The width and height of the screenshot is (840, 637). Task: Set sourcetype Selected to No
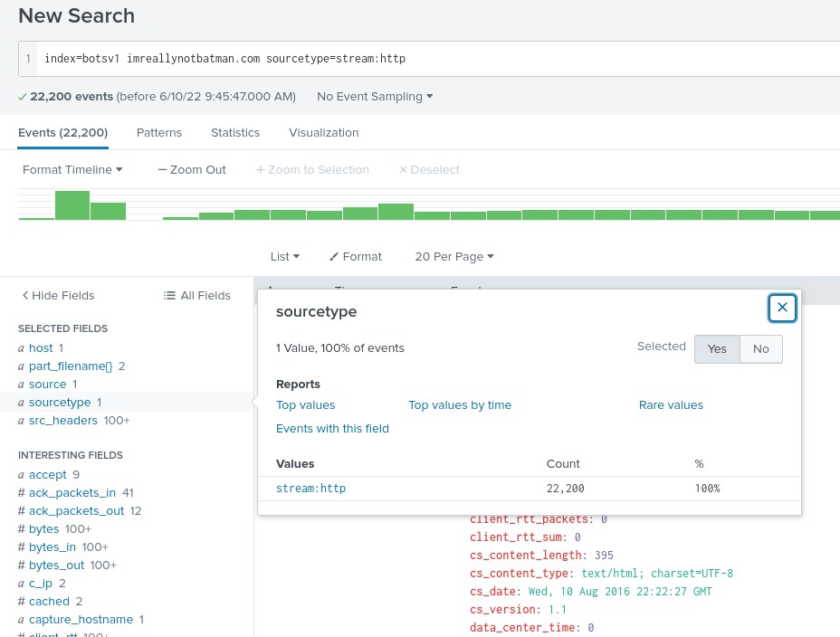tap(760, 349)
